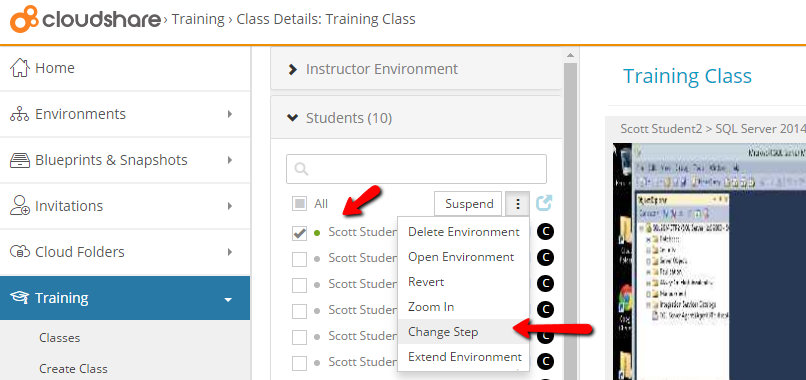The height and width of the screenshot is (380, 806).
Task: Uncheck the first Scott Student checkbox
Action: [299, 232]
